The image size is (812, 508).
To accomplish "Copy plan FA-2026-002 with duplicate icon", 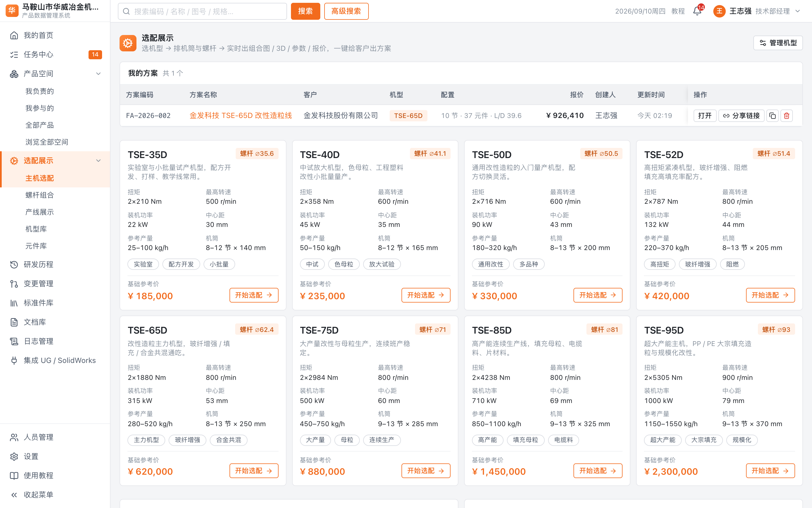I will click(x=773, y=116).
